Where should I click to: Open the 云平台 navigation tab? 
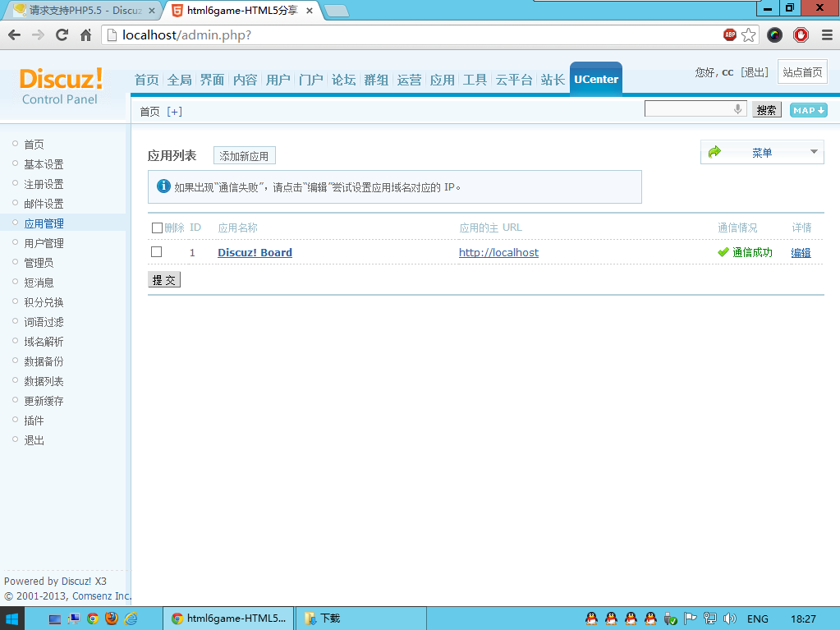pyautogui.click(x=514, y=80)
